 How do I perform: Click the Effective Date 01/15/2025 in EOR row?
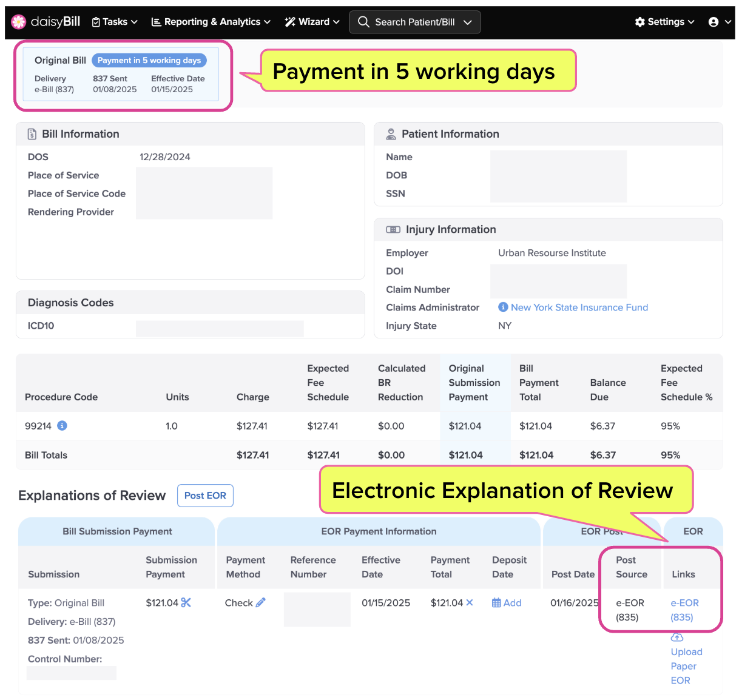point(386,603)
